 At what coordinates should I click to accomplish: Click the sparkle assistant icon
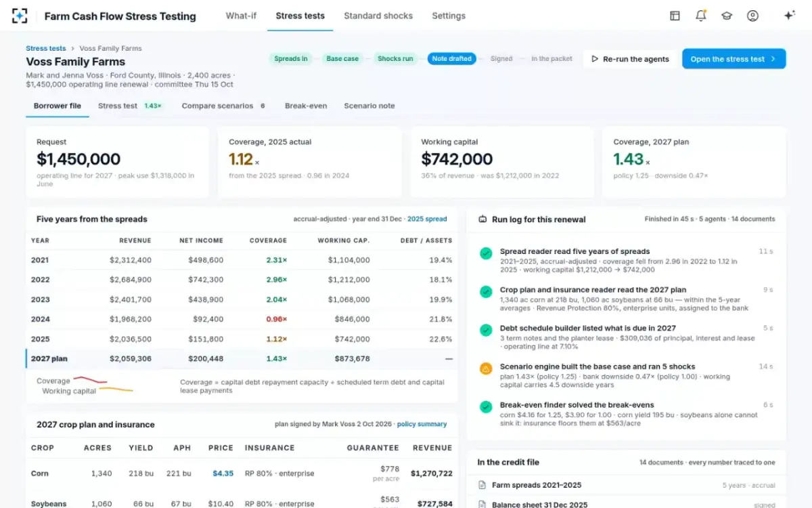click(789, 16)
